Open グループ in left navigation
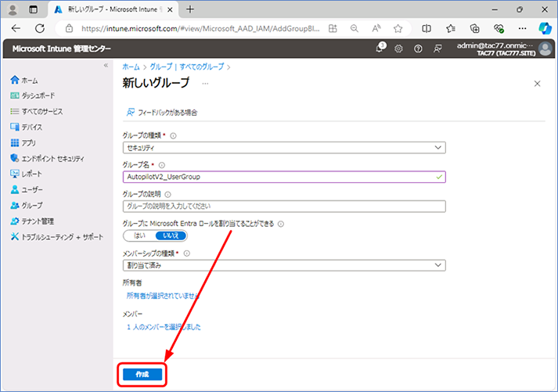This screenshot has height=392, width=558. pos(27,205)
